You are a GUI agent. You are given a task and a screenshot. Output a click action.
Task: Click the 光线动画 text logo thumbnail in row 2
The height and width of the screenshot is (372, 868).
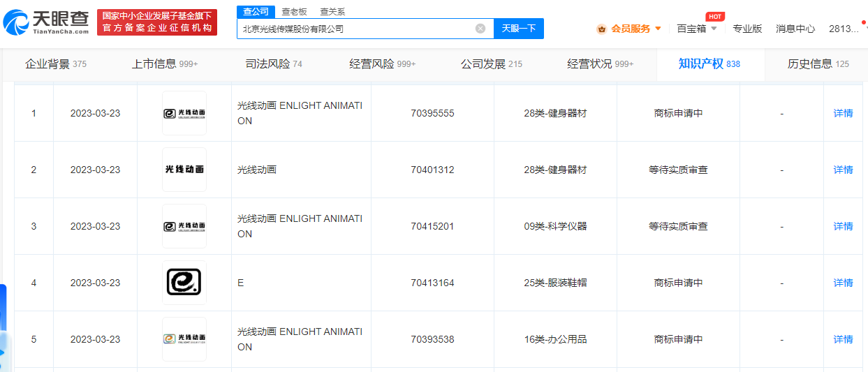click(x=184, y=170)
